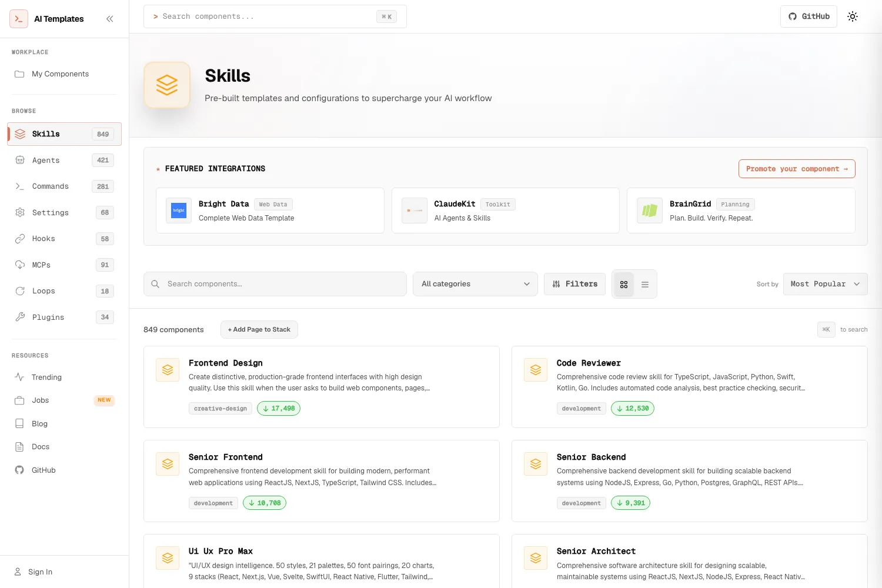Open the All categories dropdown
This screenshot has width=882, height=588.
(x=475, y=284)
